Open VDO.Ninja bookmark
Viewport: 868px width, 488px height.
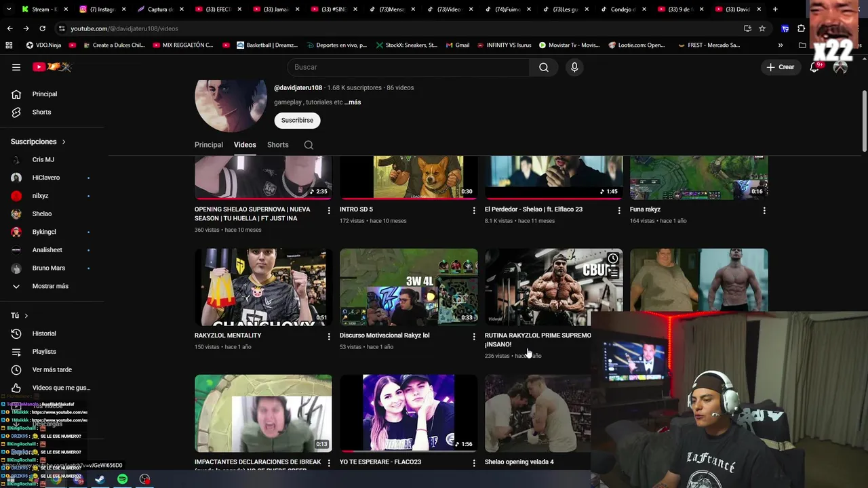pyautogui.click(x=43, y=45)
